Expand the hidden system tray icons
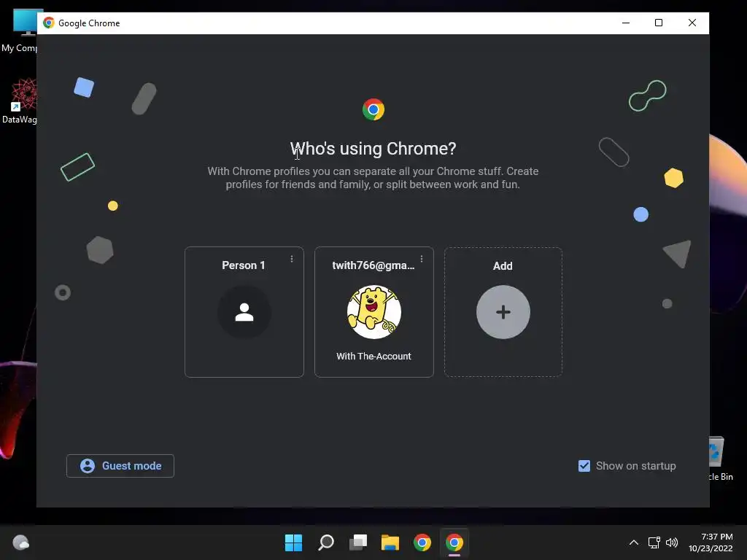Screen dimensions: 747x560 634,542
